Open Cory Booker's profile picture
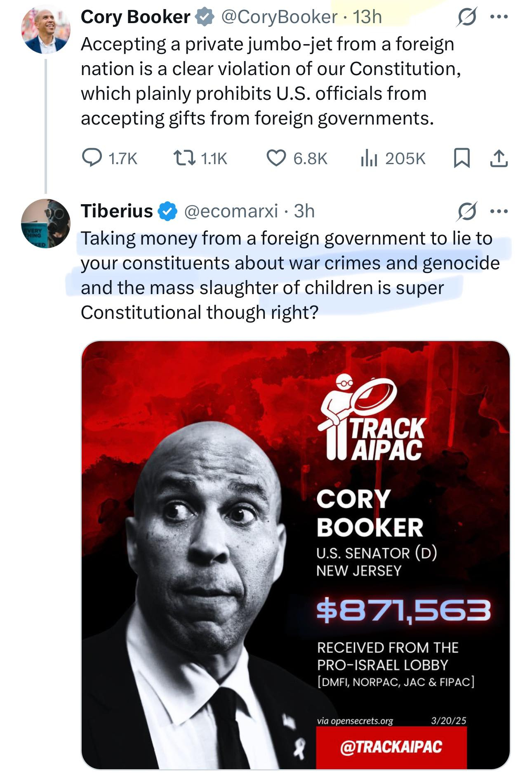 click(45, 29)
